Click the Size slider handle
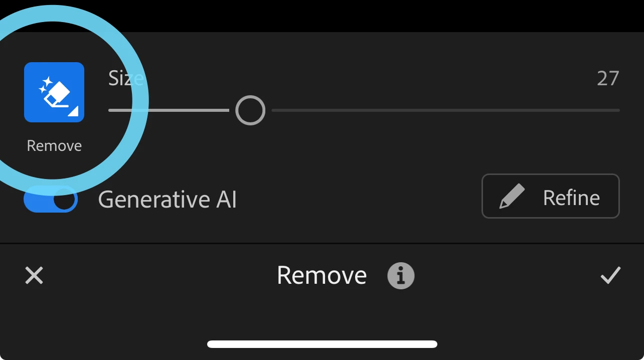Screen dimensions: 644x360 [250, 110]
